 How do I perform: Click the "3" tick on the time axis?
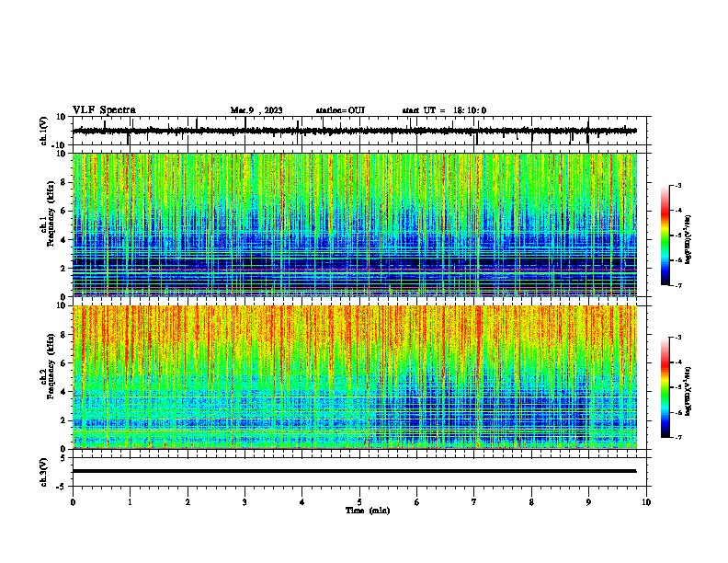[245, 502]
